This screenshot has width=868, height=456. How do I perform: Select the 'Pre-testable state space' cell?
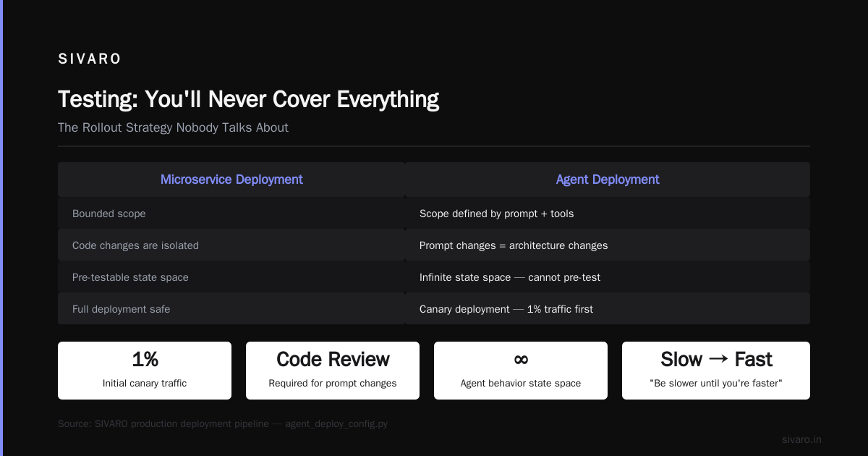pyautogui.click(x=231, y=277)
